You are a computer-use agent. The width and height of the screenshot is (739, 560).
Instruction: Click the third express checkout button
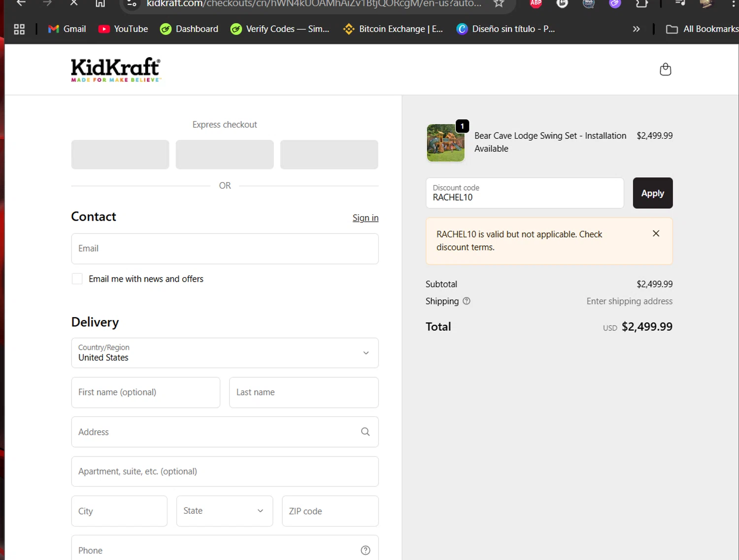329,155
